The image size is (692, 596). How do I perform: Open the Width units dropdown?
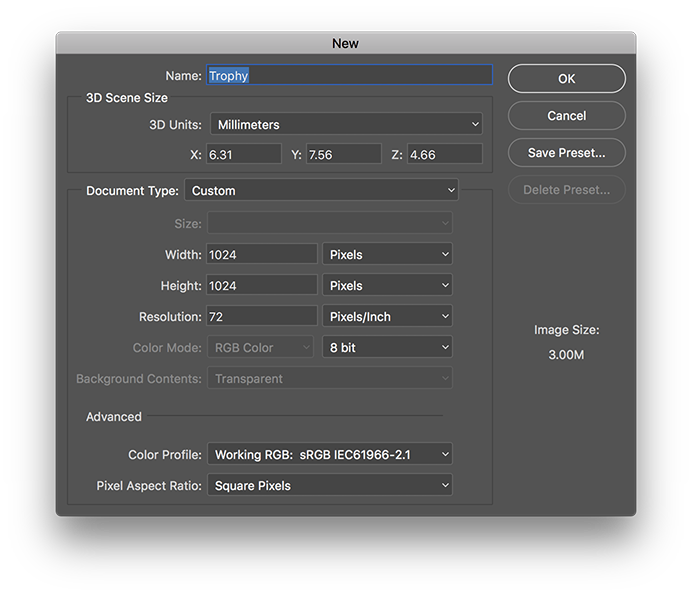(387, 255)
